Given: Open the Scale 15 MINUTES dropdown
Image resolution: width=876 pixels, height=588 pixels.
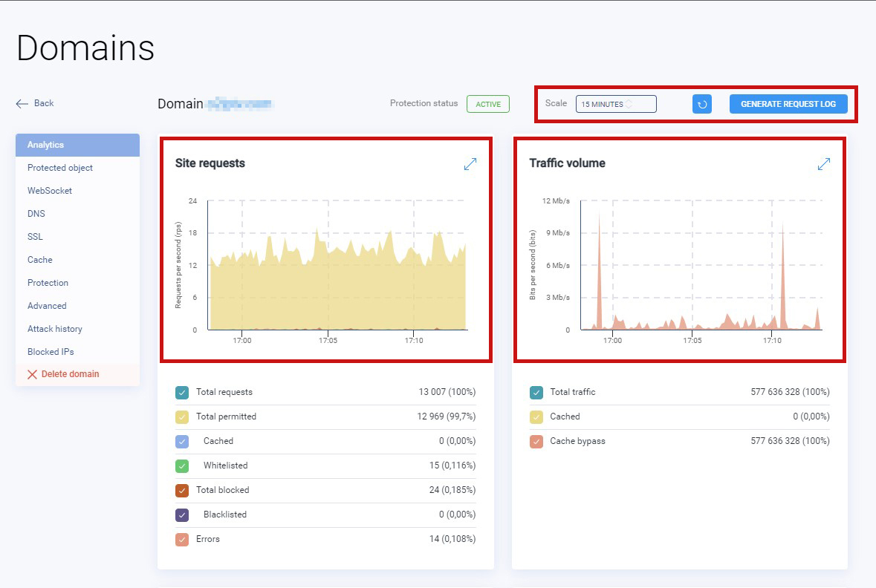Looking at the screenshot, I should coord(616,104).
